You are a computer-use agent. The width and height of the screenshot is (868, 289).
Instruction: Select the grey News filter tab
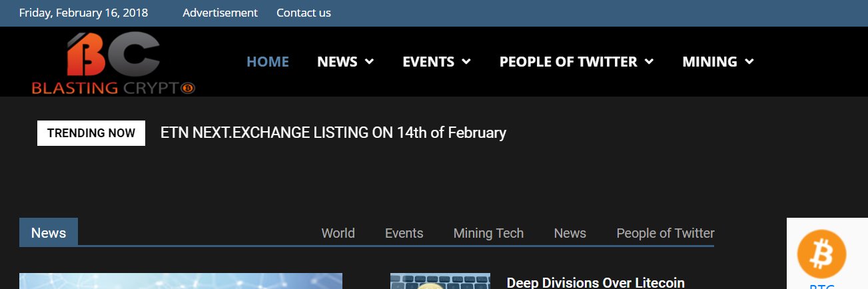(570, 233)
